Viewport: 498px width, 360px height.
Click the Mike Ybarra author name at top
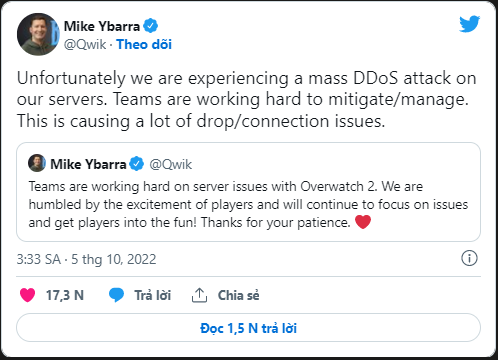coord(102,26)
